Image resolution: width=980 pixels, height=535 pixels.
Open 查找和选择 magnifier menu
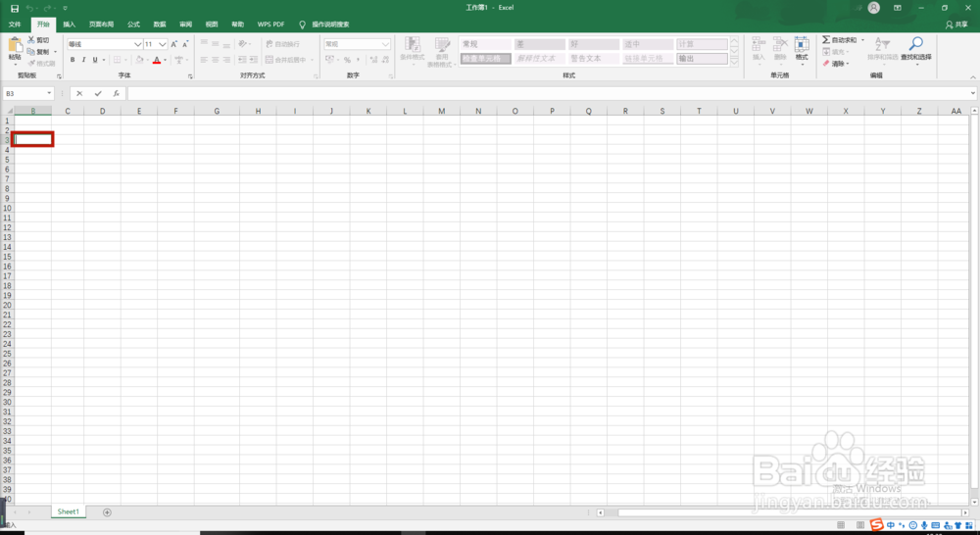pos(915,49)
